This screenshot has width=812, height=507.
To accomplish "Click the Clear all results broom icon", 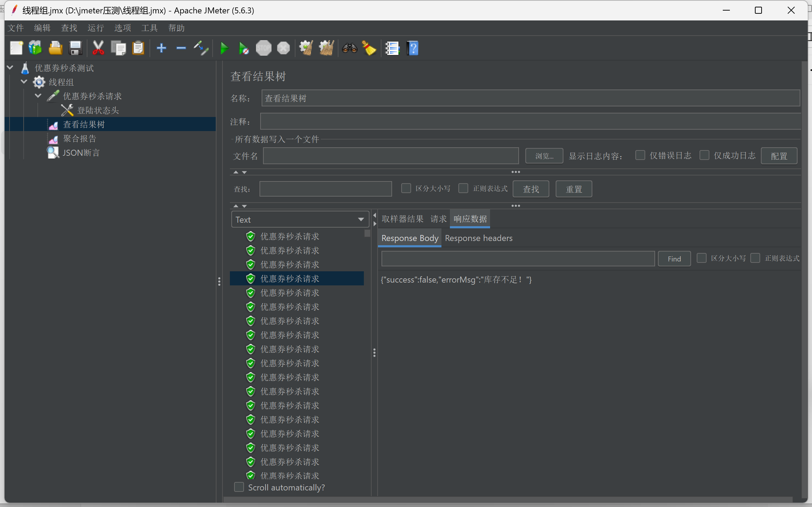I will pos(326,48).
